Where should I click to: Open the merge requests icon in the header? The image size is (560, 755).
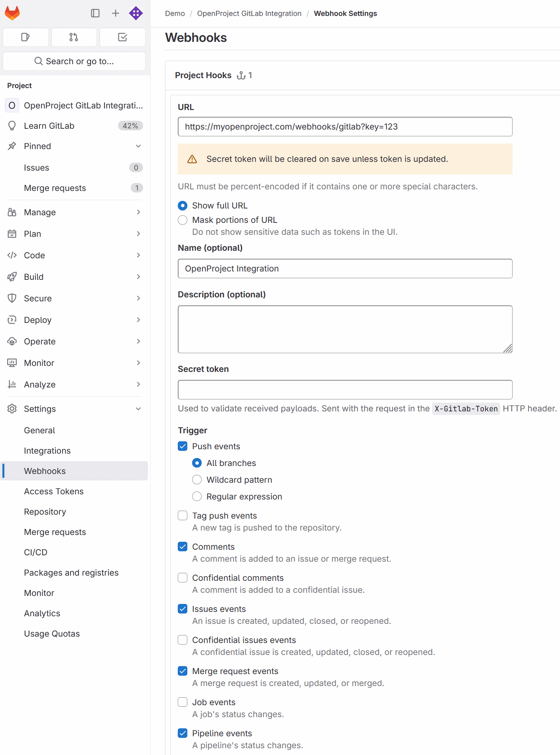[74, 37]
